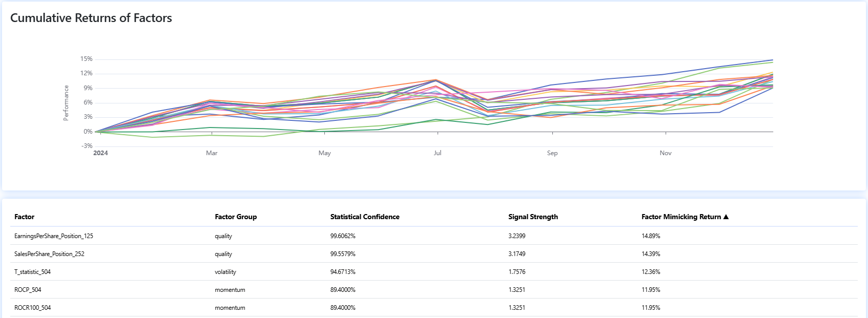This screenshot has height=318, width=868.
Task: Click the sort arrow beside Factor Mimicking Return
Action: coord(726,217)
